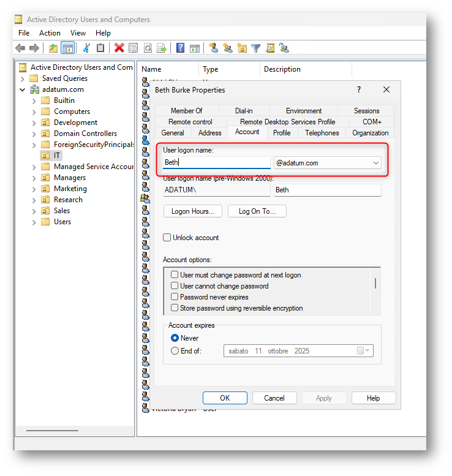This screenshot has height=476, width=452.
Task: Open the Remote Desktop Services Profile tab
Action: coord(287,122)
